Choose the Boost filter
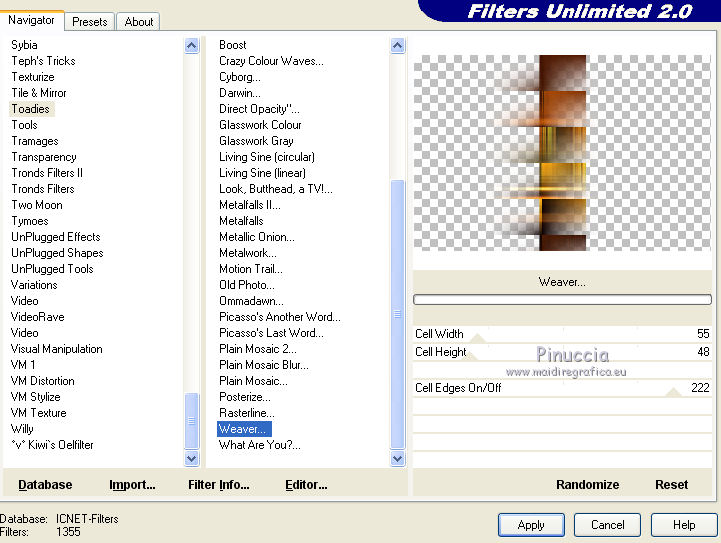The width and height of the screenshot is (721, 543). (x=233, y=45)
